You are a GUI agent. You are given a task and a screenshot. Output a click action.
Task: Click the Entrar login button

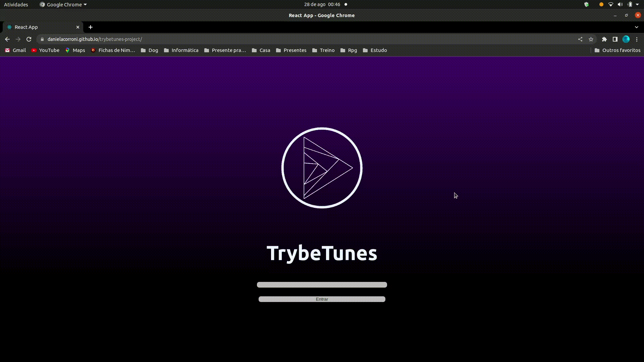(322, 299)
